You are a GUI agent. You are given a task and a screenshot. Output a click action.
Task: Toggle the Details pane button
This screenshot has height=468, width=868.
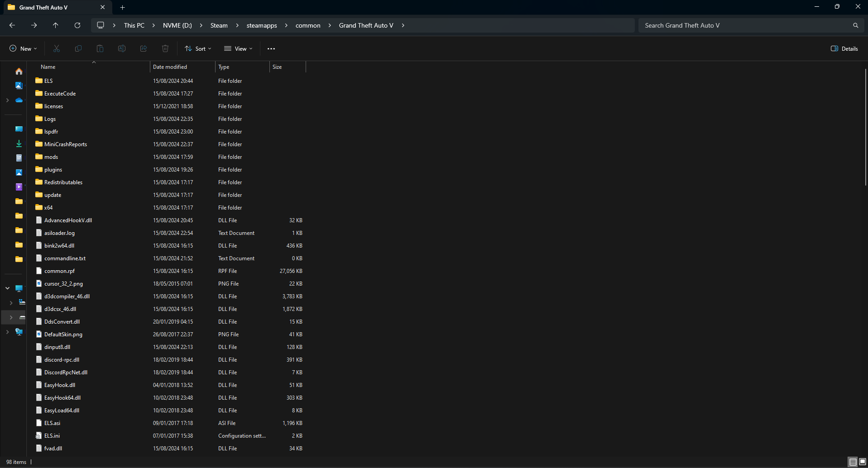click(x=844, y=48)
